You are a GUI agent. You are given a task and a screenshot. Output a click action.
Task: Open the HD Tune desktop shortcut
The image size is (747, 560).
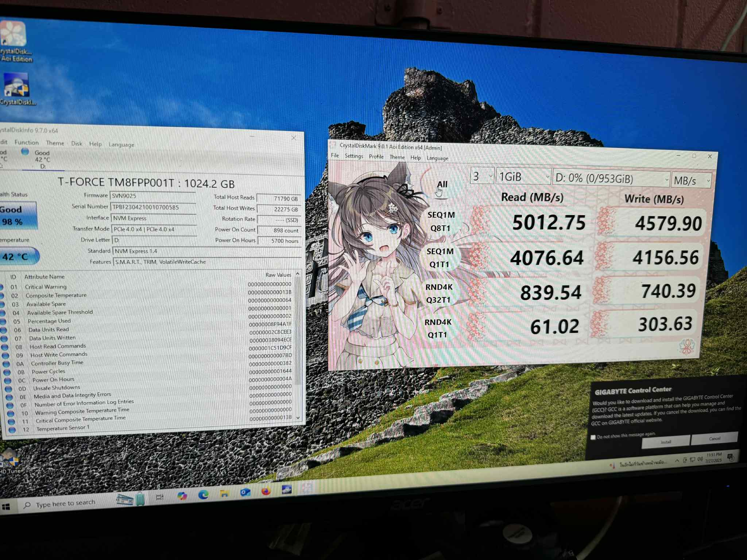tap(10, 462)
